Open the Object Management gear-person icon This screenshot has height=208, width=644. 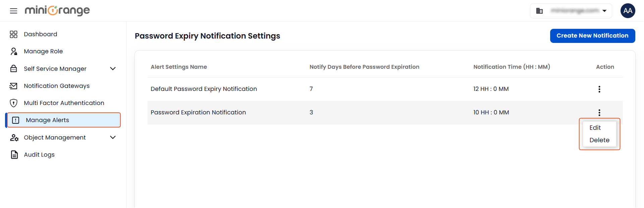coord(13,137)
